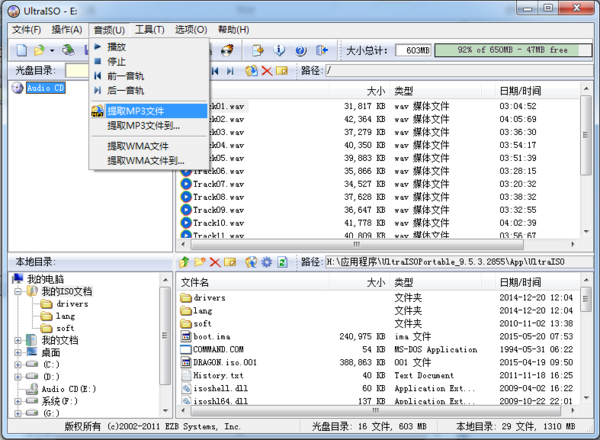Click the disc path field showing /
Screen dimensions: 600x440
[459, 71]
